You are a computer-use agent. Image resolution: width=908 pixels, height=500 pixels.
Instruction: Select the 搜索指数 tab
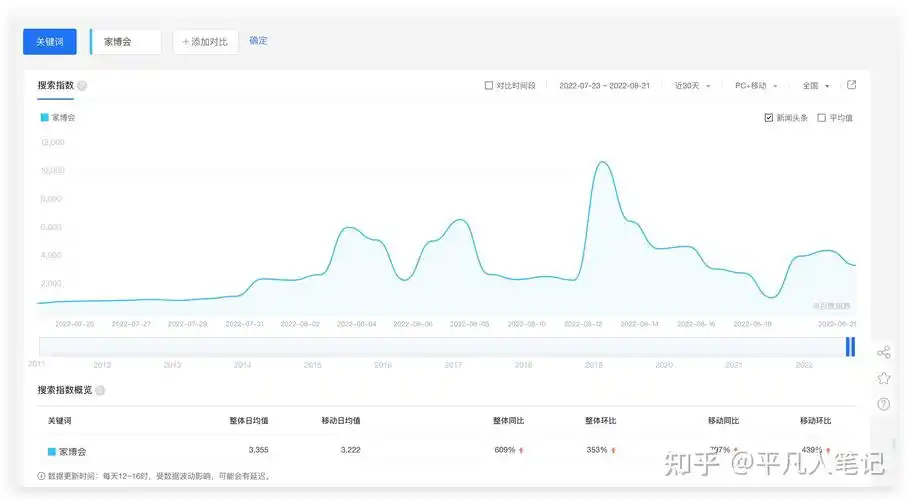(x=56, y=85)
